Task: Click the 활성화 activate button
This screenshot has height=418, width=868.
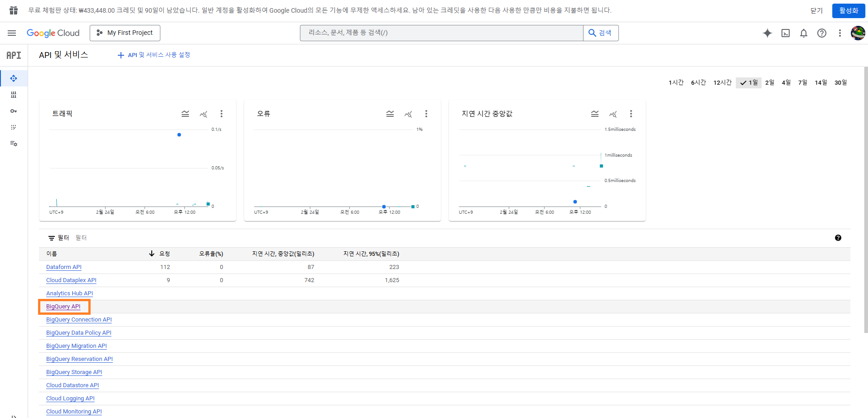Action: pos(849,10)
